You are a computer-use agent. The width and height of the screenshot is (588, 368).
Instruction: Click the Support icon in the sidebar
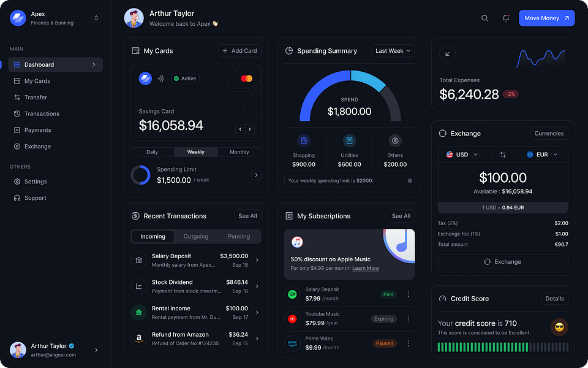[18, 197]
